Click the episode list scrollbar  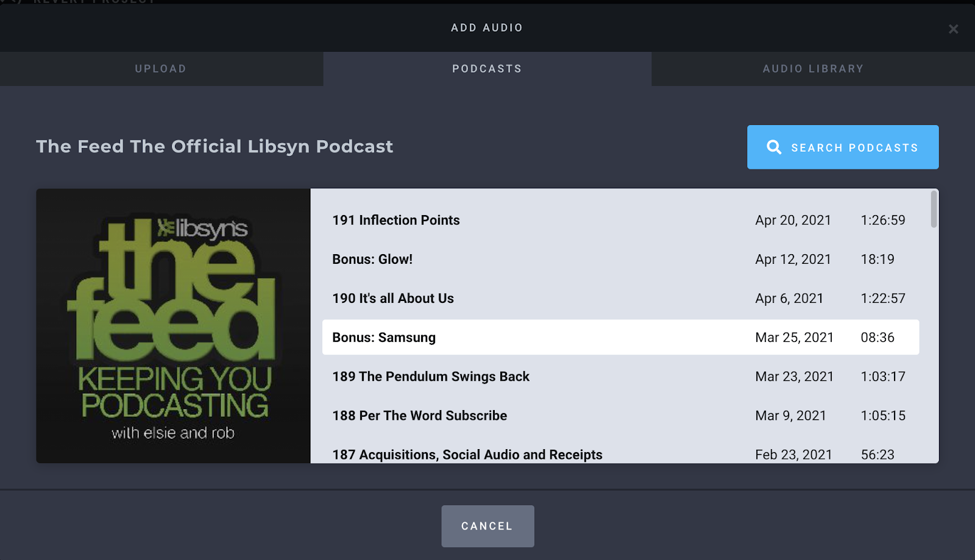tap(934, 210)
